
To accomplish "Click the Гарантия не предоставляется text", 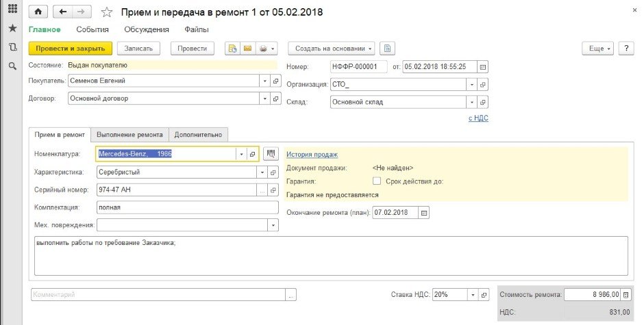I will click(x=332, y=195).
